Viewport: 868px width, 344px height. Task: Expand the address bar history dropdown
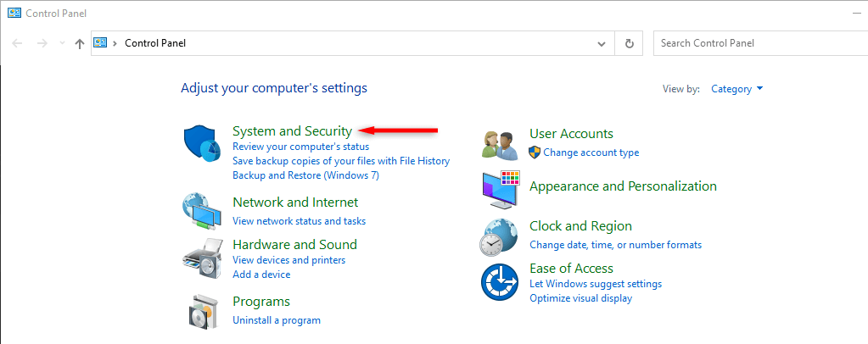pos(602,43)
